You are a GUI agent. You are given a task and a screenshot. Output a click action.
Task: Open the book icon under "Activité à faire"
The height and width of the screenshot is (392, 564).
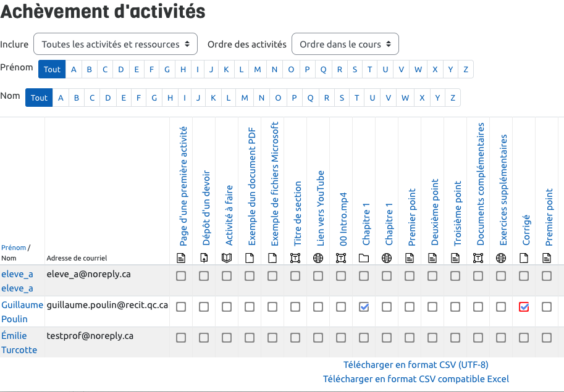pos(227,258)
